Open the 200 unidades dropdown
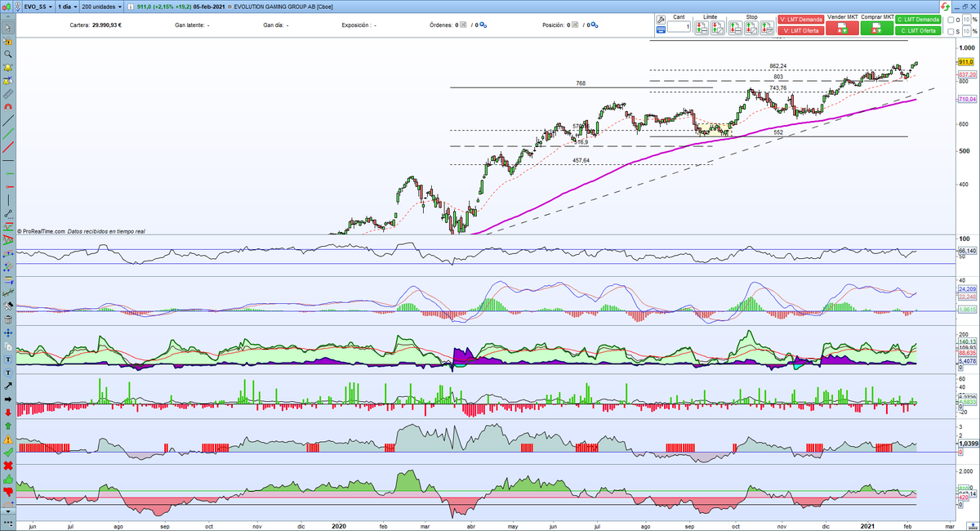Screen dimensions: 980x531 tap(102, 7)
